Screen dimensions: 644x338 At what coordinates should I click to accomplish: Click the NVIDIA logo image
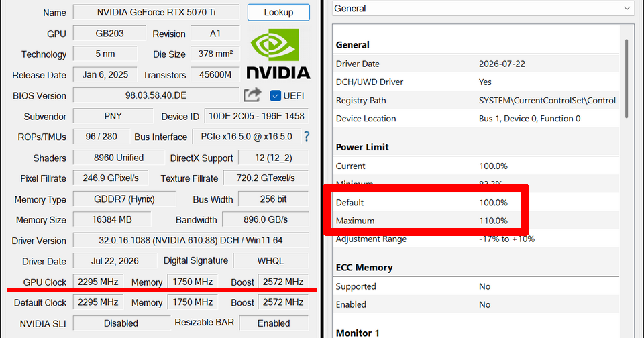278,54
